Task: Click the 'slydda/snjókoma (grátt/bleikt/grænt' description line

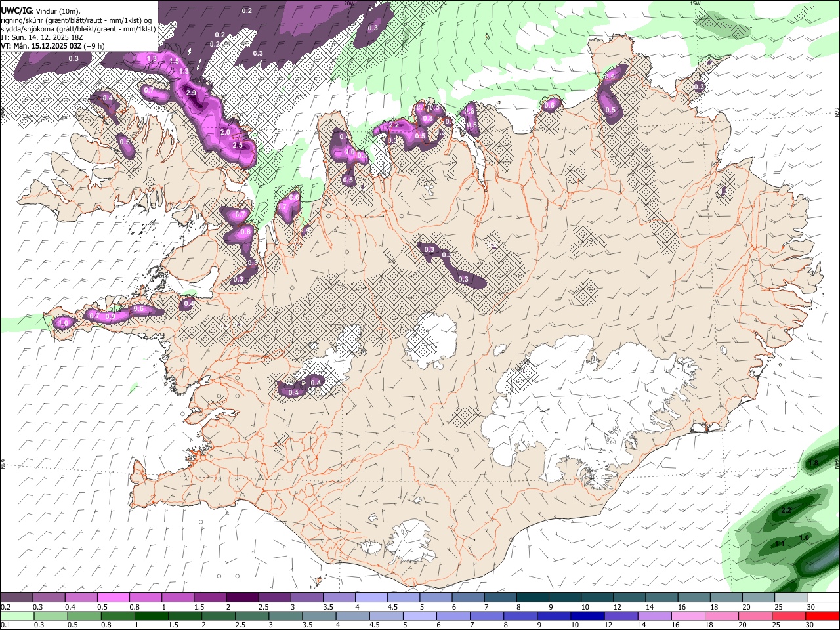Action: click(78, 29)
